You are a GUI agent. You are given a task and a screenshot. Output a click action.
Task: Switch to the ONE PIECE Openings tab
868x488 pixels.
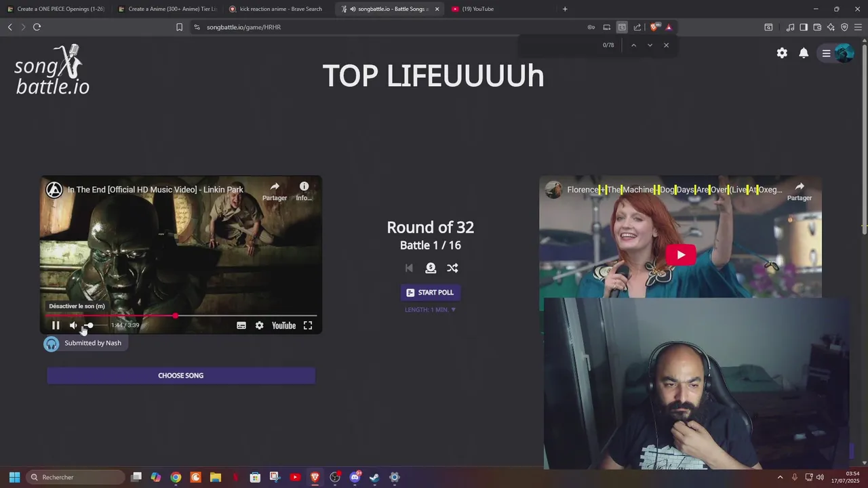pyautogui.click(x=56, y=9)
